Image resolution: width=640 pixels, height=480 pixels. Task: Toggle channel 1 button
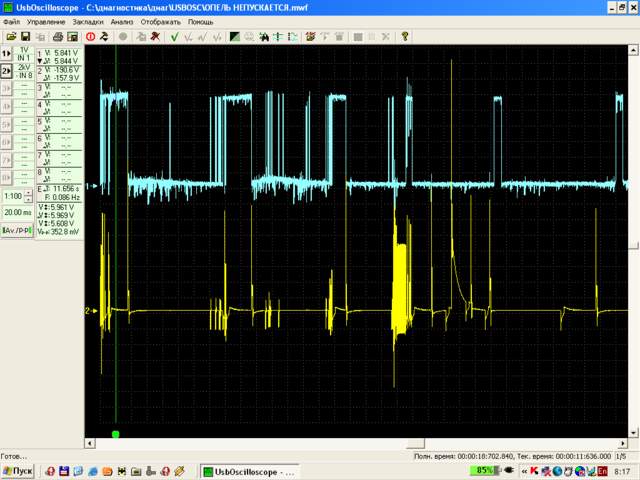6,53
